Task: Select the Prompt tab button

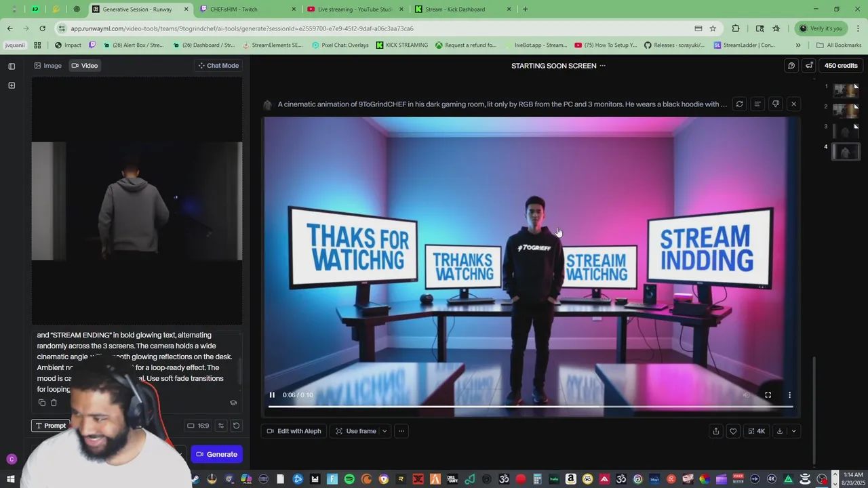Action: [50, 426]
